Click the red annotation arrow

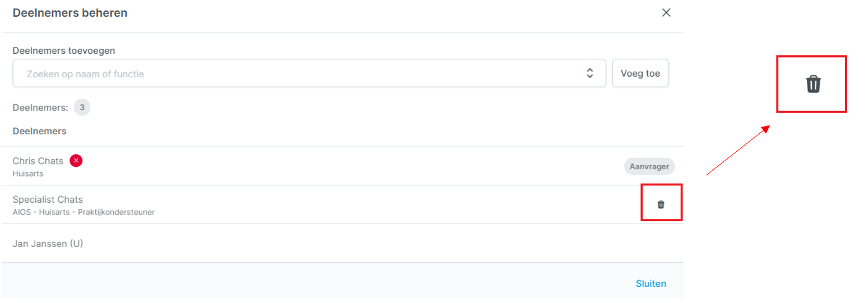[x=737, y=150]
